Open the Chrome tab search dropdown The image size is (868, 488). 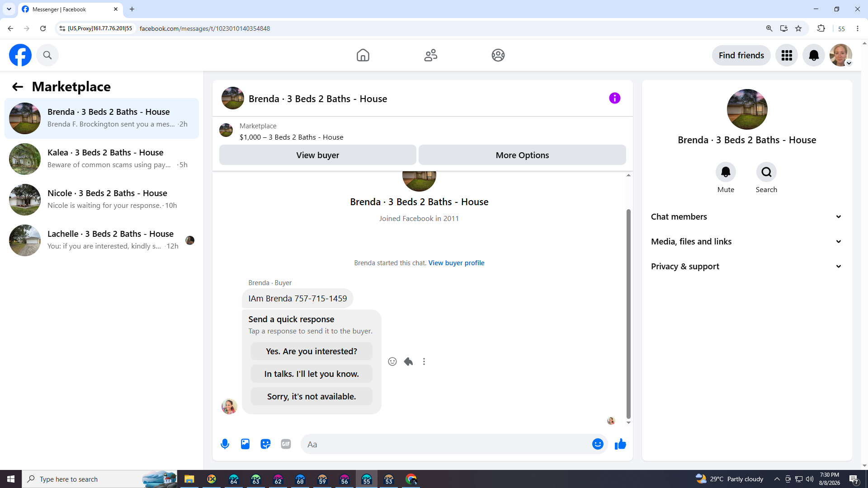click(9, 9)
